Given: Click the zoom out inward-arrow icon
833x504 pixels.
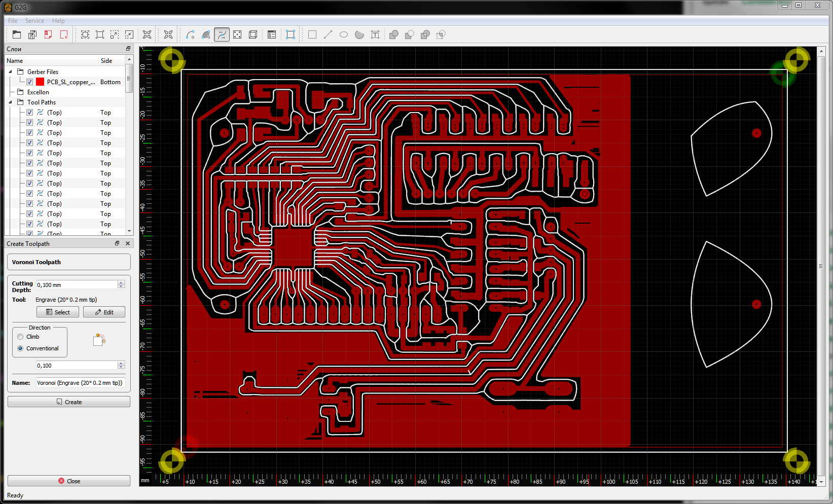Looking at the screenshot, I should coord(129,34).
